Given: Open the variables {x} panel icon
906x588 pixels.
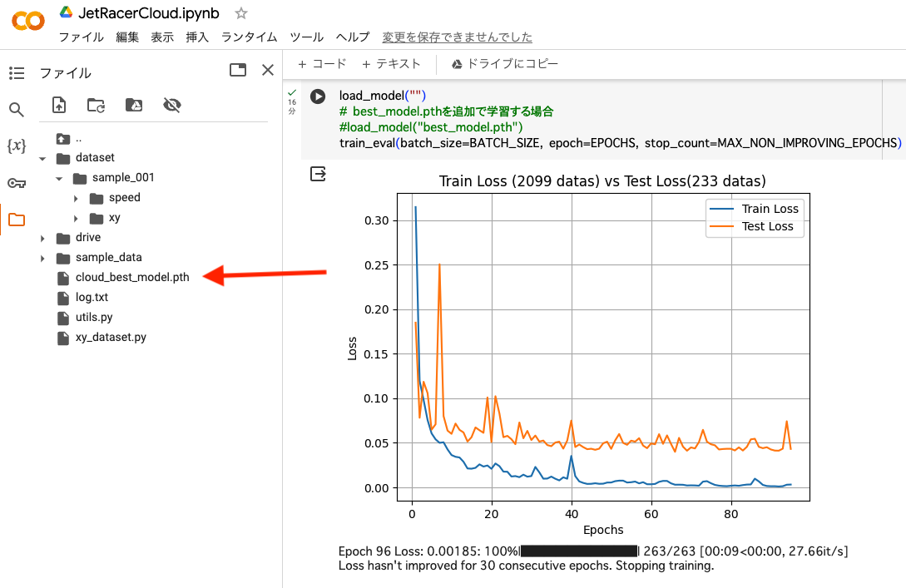Looking at the screenshot, I should click(17, 146).
